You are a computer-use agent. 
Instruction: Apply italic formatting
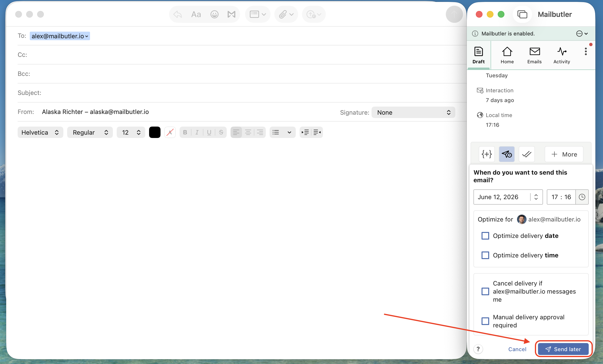point(197,132)
